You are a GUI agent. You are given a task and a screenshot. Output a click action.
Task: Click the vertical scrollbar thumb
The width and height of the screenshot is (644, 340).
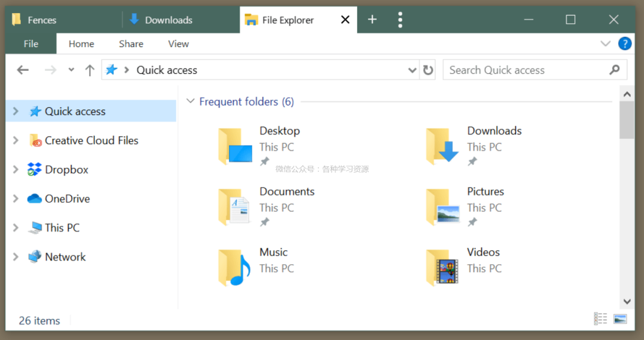tap(627, 120)
